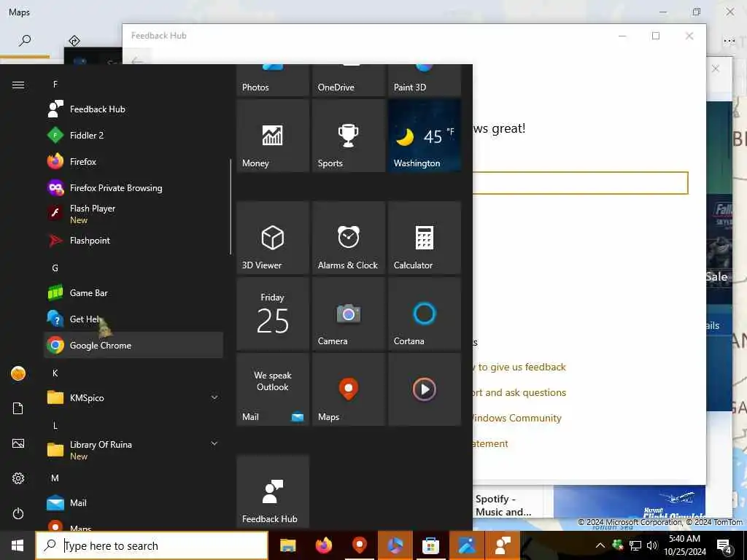This screenshot has height=560, width=747.
Task: Open the OneDrive tile
Action: 349,80
